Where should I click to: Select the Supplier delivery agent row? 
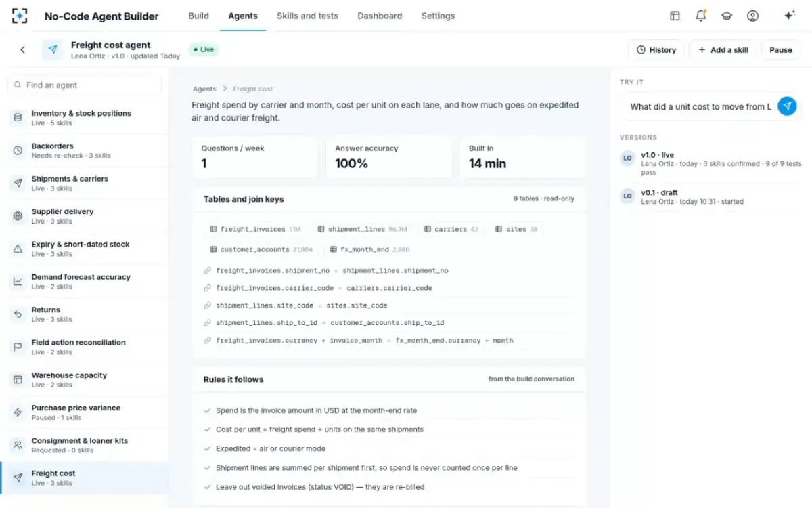pyautogui.click(x=85, y=216)
